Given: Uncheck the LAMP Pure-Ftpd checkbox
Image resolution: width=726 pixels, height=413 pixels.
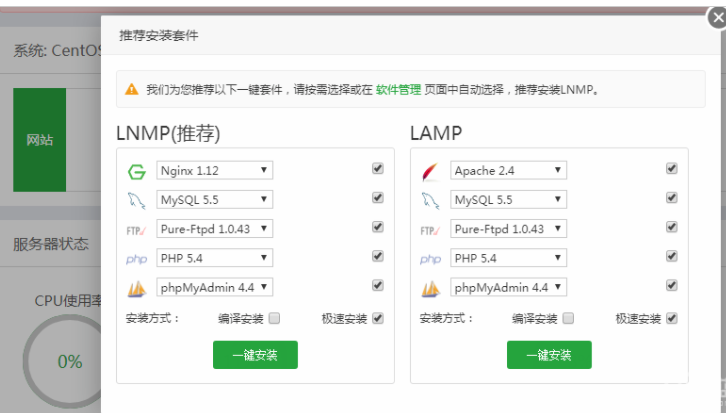Looking at the screenshot, I should 671,227.
